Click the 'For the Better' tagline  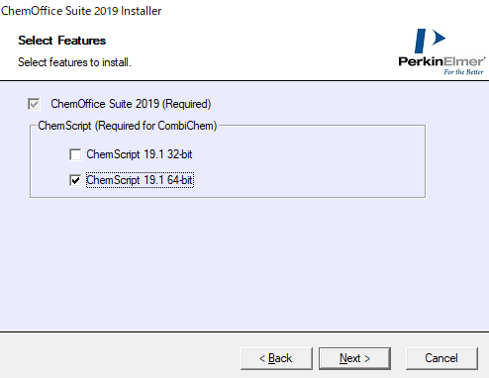(x=463, y=72)
